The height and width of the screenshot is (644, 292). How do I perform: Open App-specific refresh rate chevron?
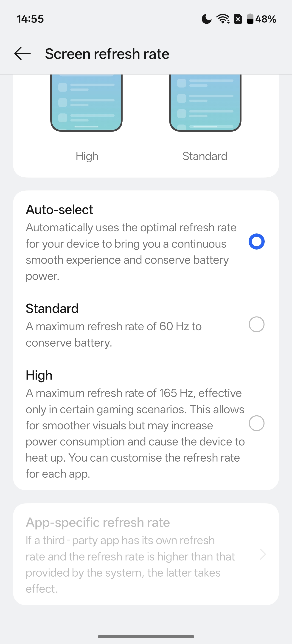coord(263,555)
